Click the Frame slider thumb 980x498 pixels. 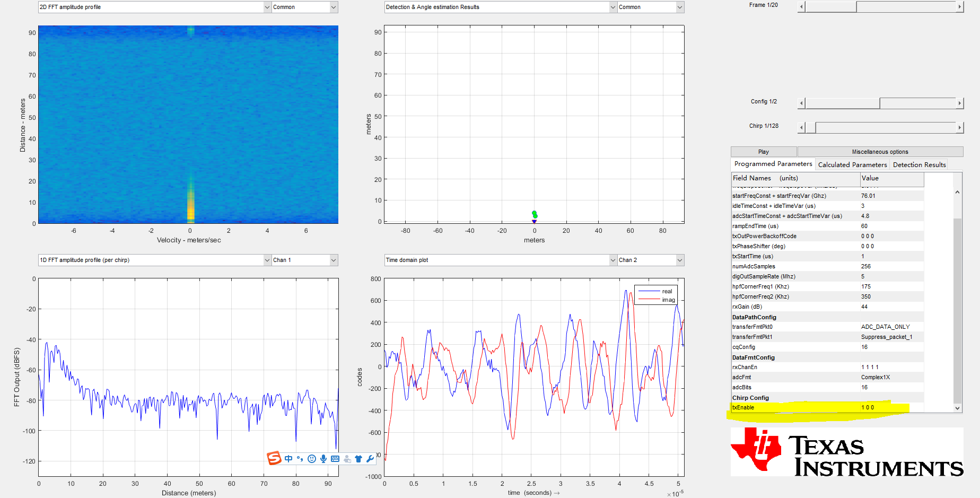point(831,7)
